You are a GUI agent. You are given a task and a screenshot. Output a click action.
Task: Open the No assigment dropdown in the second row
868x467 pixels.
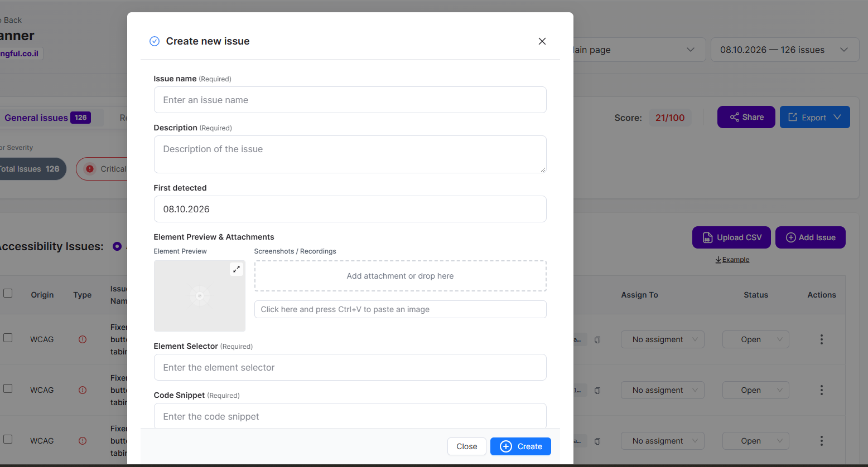pyautogui.click(x=663, y=390)
